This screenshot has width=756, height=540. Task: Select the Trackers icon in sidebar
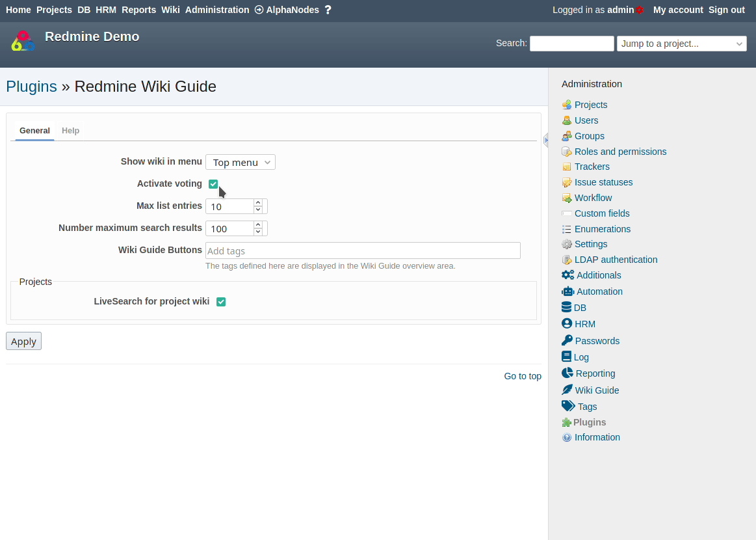pos(567,167)
